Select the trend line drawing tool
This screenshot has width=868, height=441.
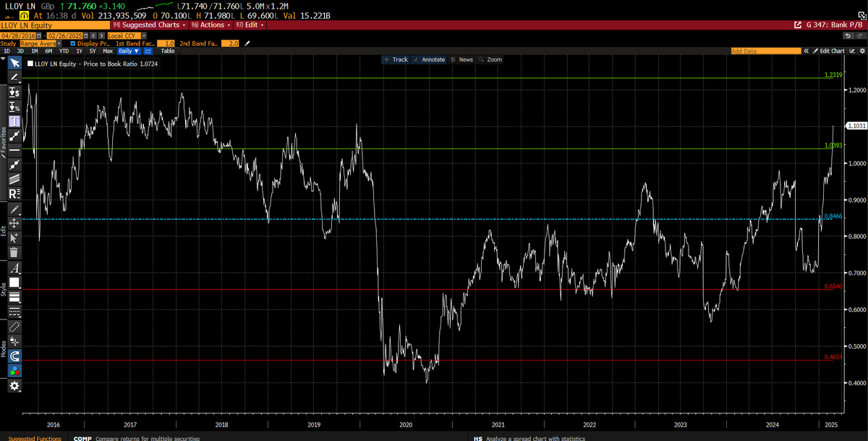[14, 77]
